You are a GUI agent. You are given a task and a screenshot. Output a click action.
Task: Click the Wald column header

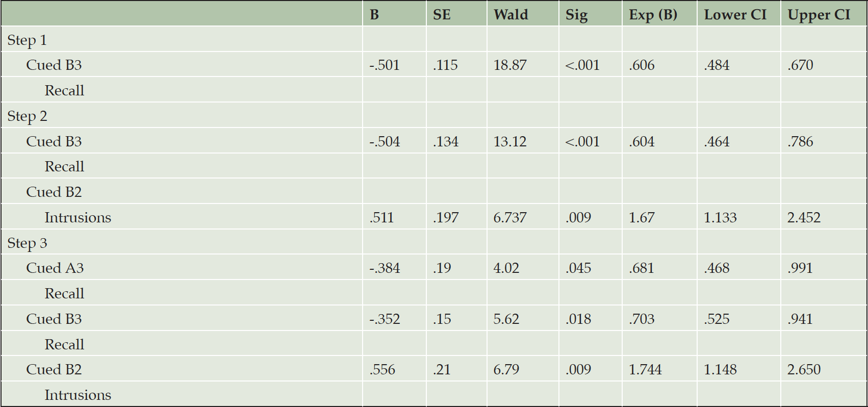[x=510, y=15]
